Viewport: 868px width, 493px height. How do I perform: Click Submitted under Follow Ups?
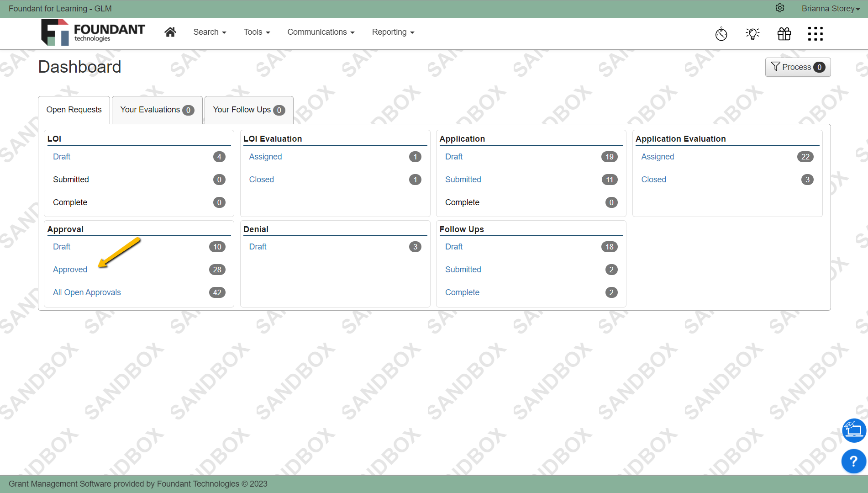point(463,269)
